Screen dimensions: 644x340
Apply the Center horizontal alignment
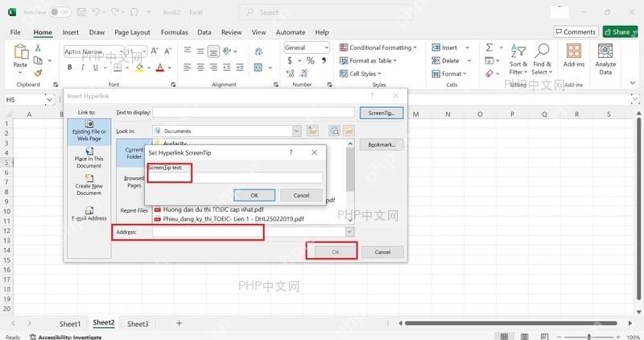pos(200,67)
